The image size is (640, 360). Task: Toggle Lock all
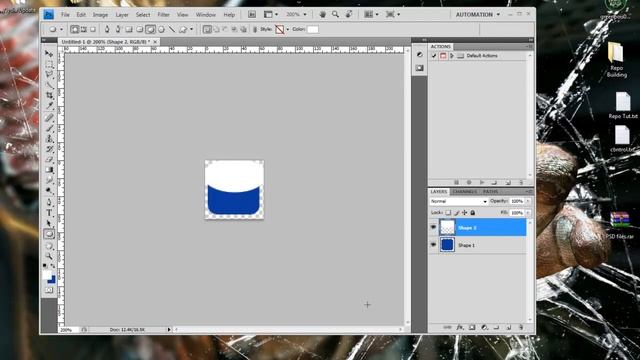tap(473, 213)
